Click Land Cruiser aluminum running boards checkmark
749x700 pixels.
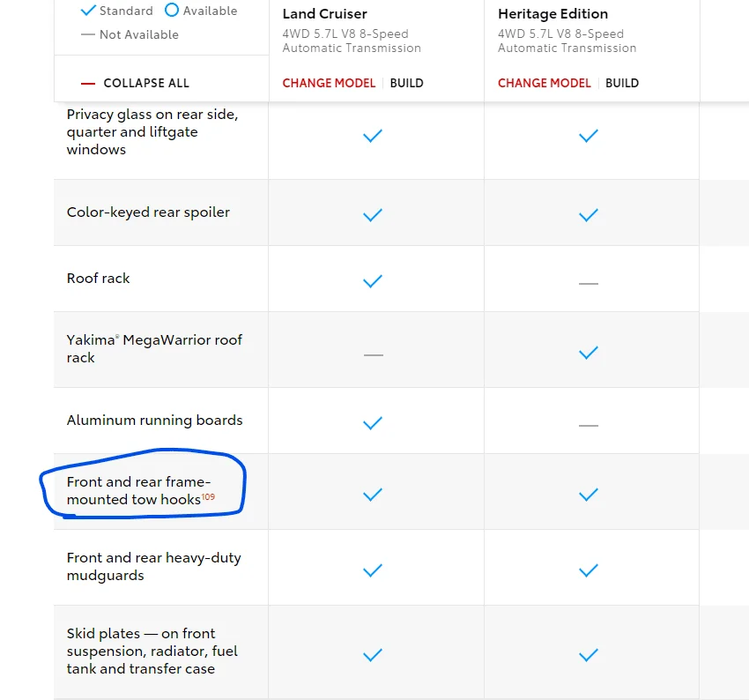(x=373, y=423)
